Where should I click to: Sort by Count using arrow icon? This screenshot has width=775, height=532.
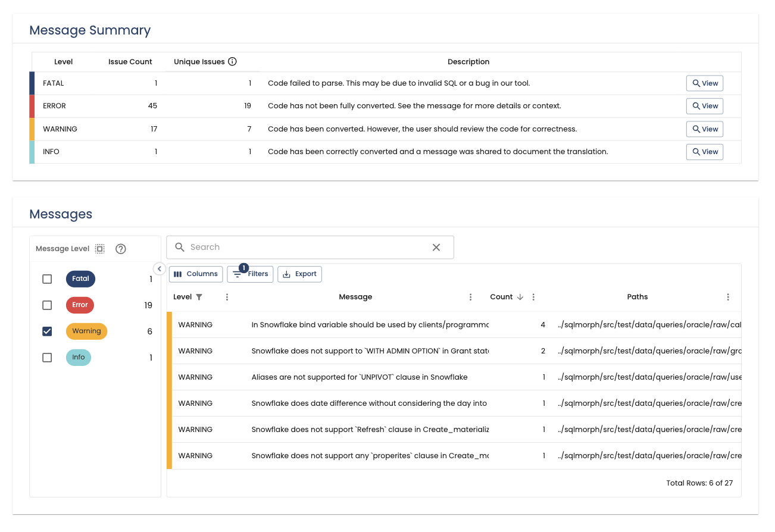tap(520, 297)
